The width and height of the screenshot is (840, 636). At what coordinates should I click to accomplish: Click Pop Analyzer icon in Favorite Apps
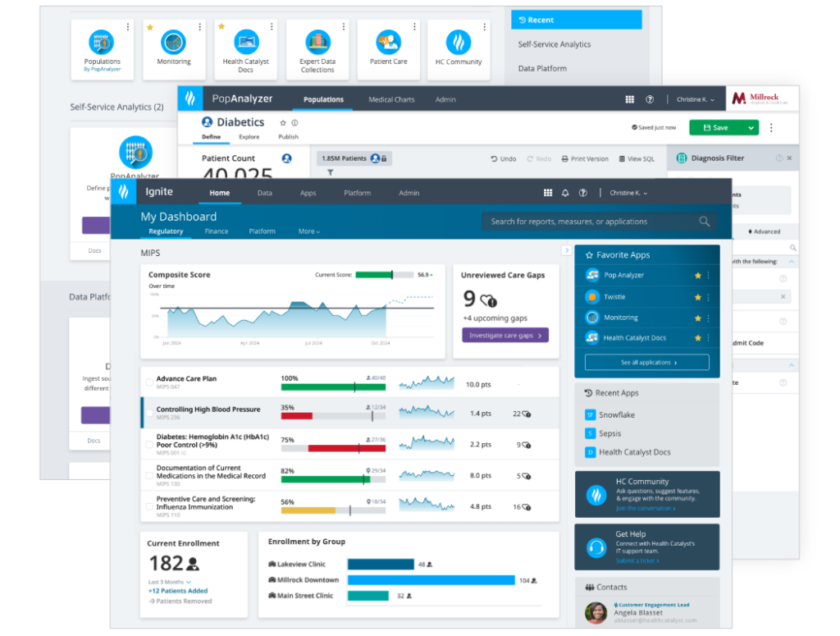tap(592, 276)
